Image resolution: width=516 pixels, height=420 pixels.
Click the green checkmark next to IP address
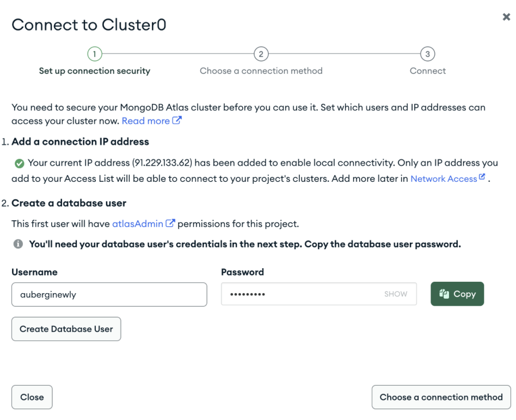[x=20, y=163]
